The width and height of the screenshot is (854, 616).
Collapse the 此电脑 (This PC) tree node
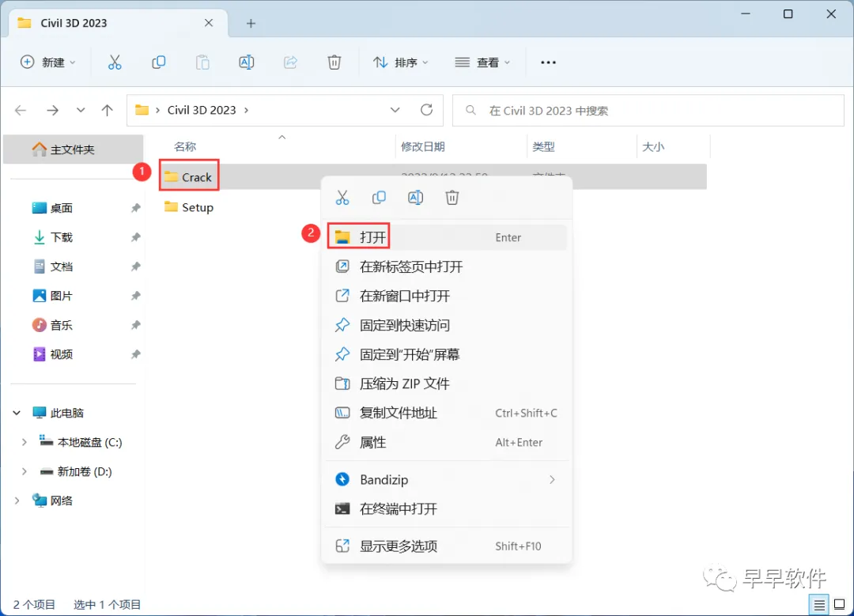[17, 413]
